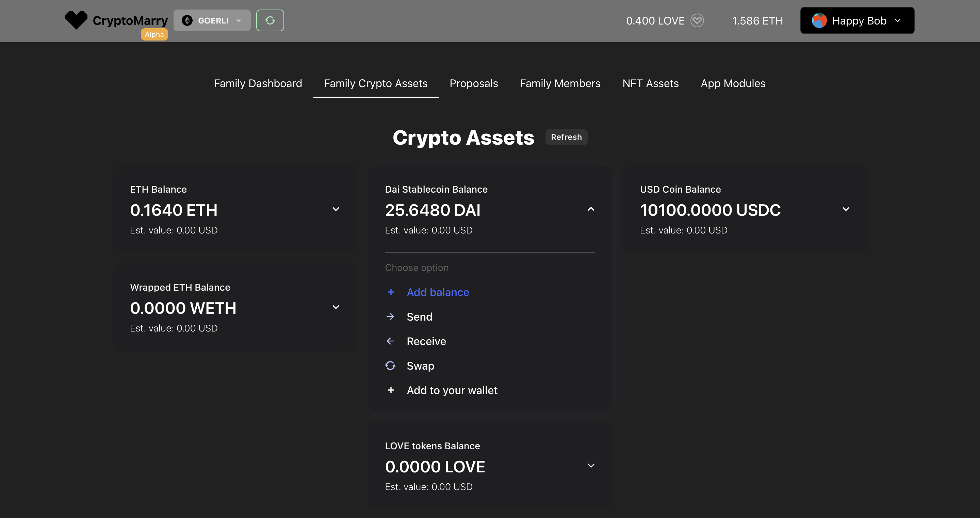This screenshot has height=518, width=980.
Task: Expand the LOVE tokens Balance card
Action: coord(591,466)
